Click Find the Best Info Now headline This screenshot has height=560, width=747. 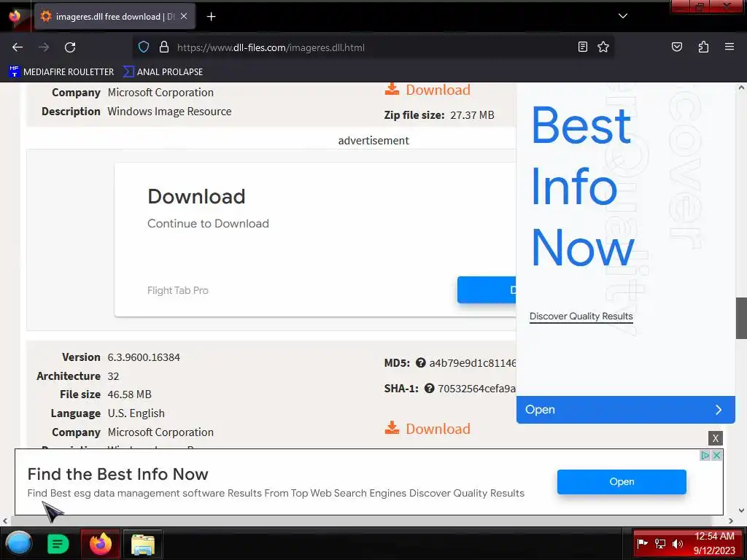click(x=117, y=474)
